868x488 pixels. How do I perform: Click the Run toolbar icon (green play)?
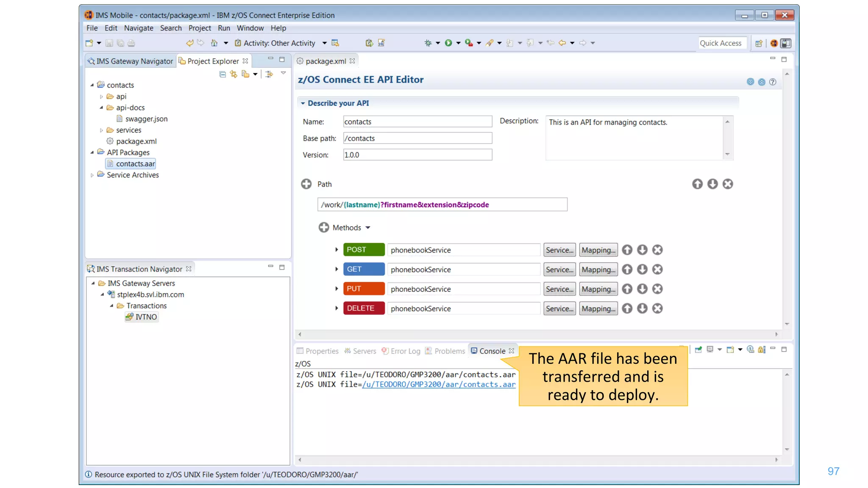(x=448, y=43)
